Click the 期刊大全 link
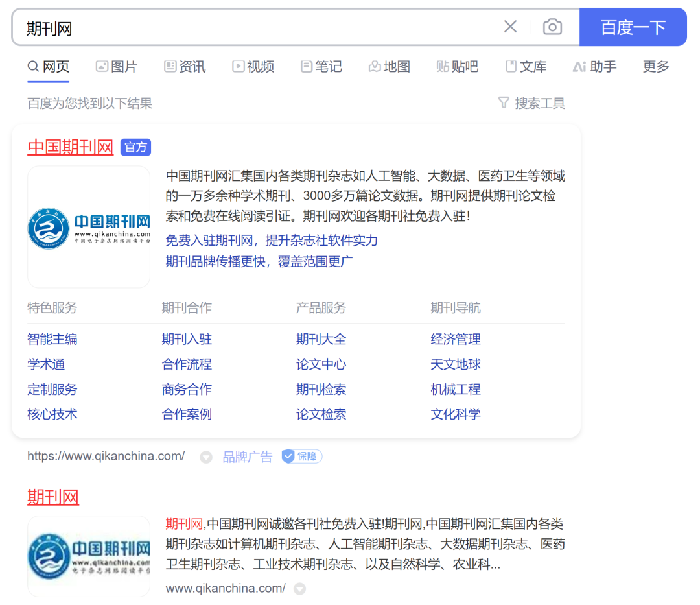Image resolution: width=700 pixels, height=605 pixels. click(x=321, y=339)
